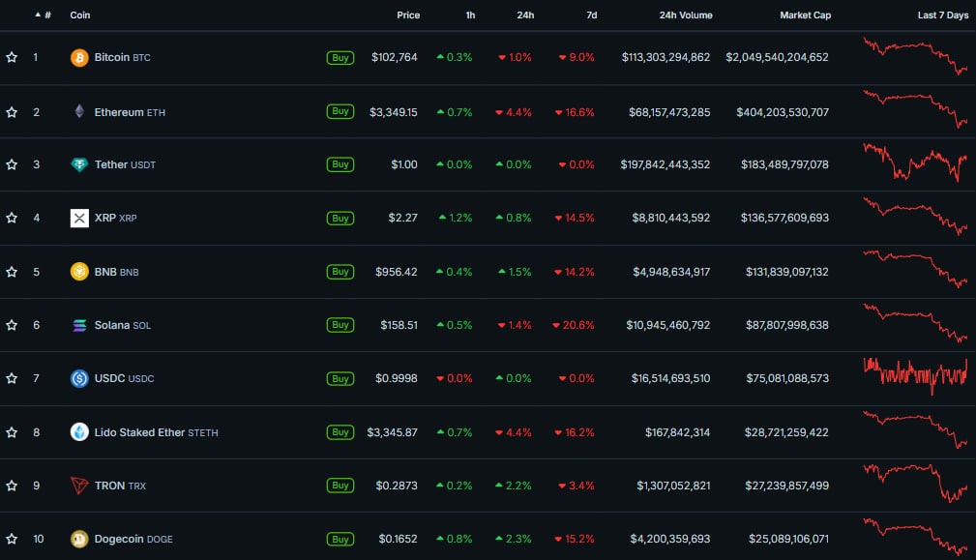Image resolution: width=976 pixels, height=560 pixels.
Task: Open Bitcoin's 7-day sparkline chart
Action: 915,56
